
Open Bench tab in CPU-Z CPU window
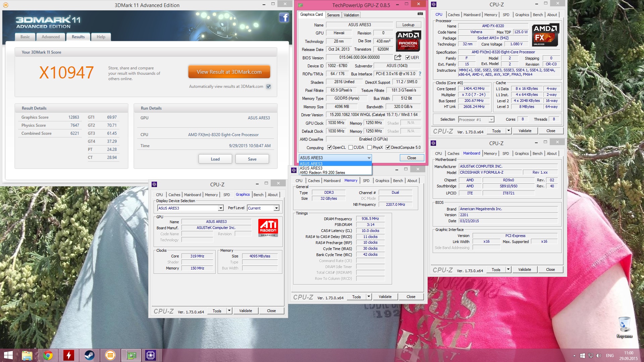click(538, 15)
